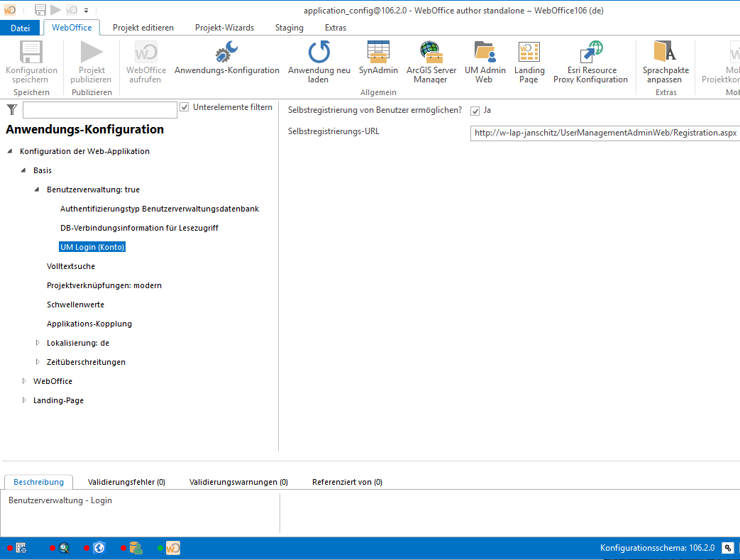Open Esri Resource Proxy Konfiguration
The width and height of the screenshot is (740, 560).
tap(590, 60)
